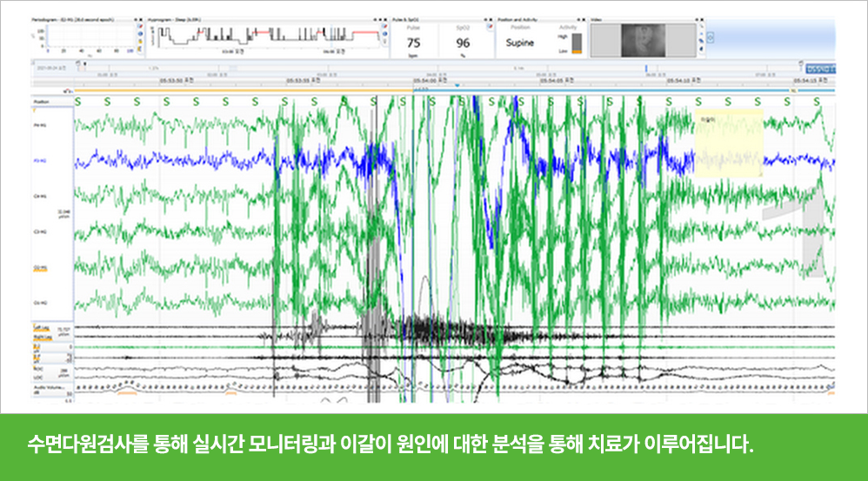Click the top icon in the Video side toolbar
Viewport: 868px width, 481px height.
click(701, 26)
